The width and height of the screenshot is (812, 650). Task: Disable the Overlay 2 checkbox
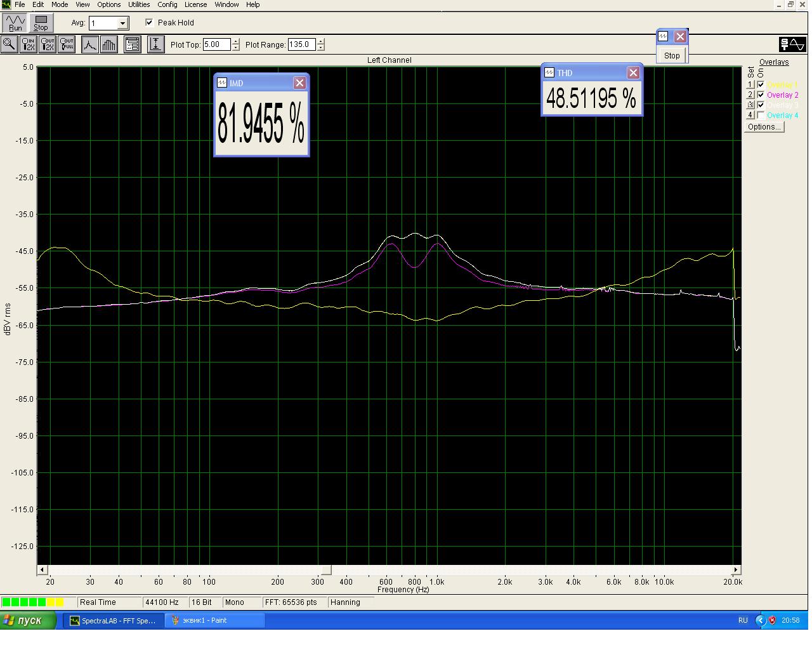761,95
